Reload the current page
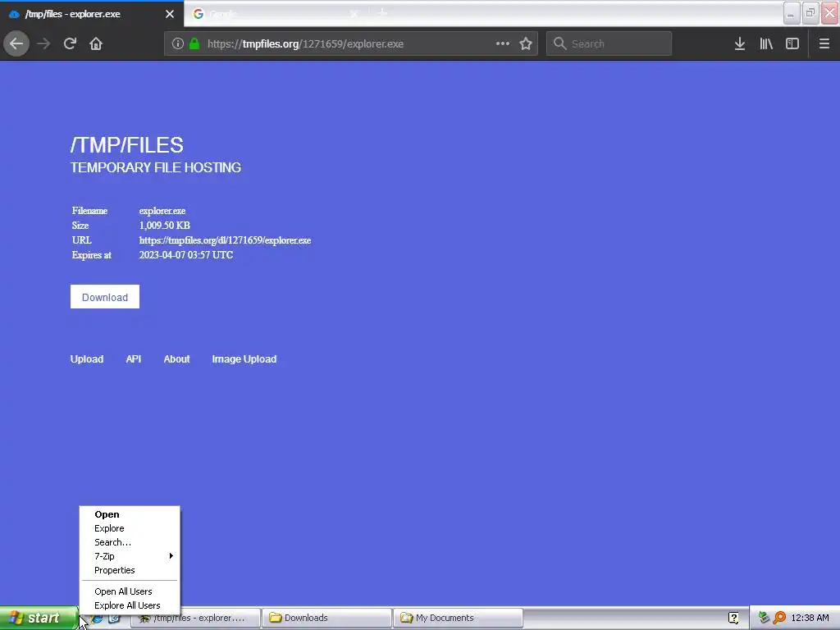840x630 pixels. click(70, 43)
